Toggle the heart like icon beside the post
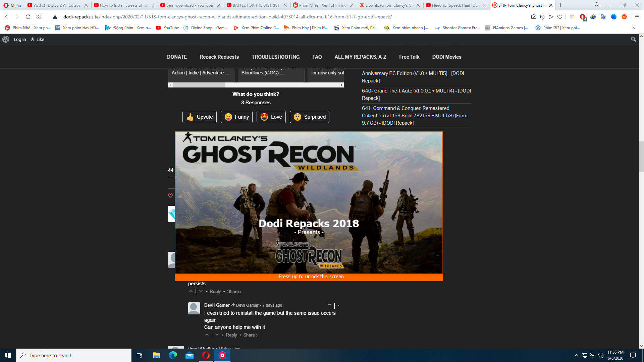This screenshot has width=644, height=362. [170, 195]
